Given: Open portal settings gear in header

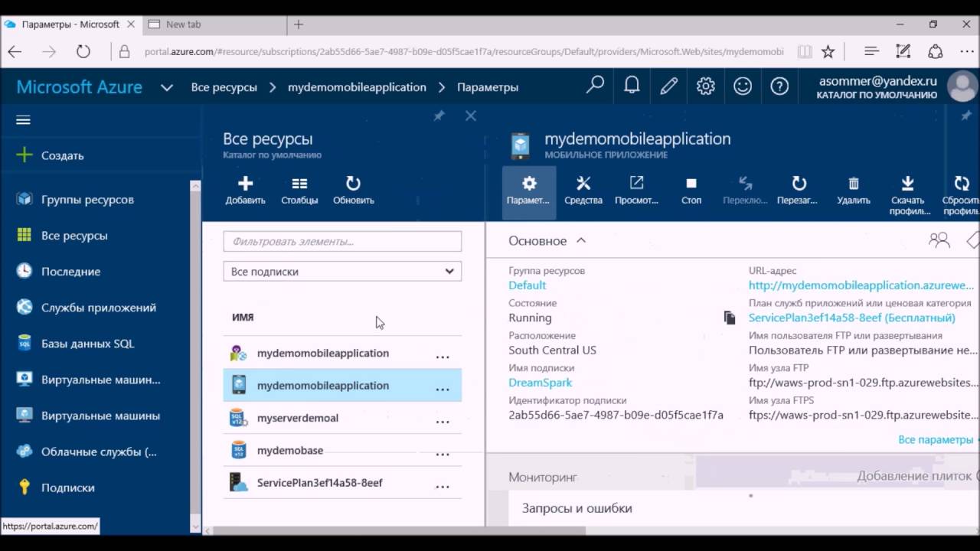Looking at the screenshot, I should (706, 86).
